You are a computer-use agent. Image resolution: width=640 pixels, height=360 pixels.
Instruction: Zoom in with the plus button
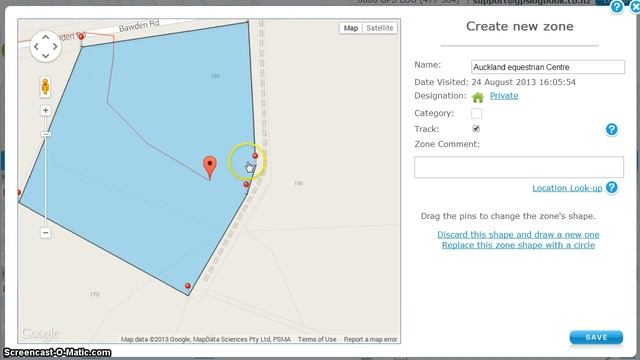coord(45,111)
